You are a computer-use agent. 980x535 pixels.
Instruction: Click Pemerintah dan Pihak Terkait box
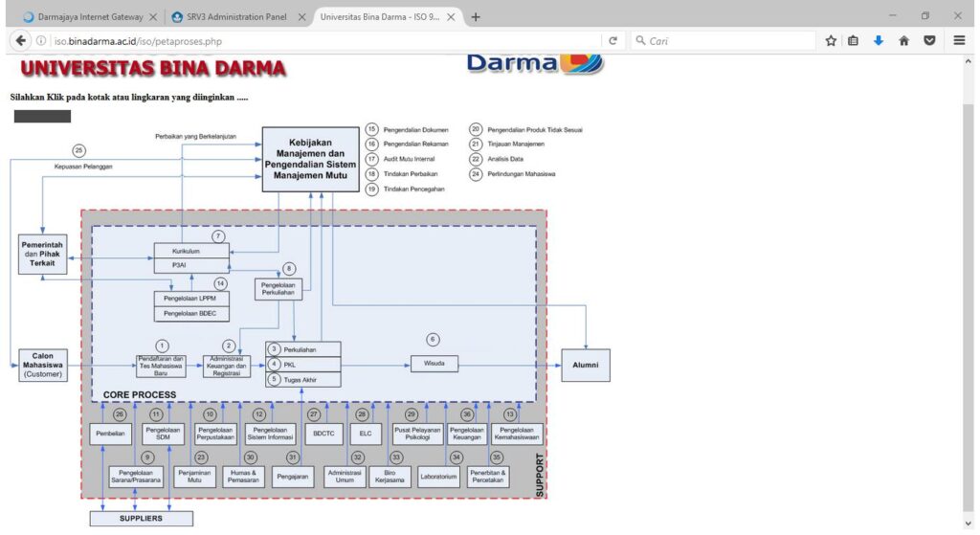42,255
